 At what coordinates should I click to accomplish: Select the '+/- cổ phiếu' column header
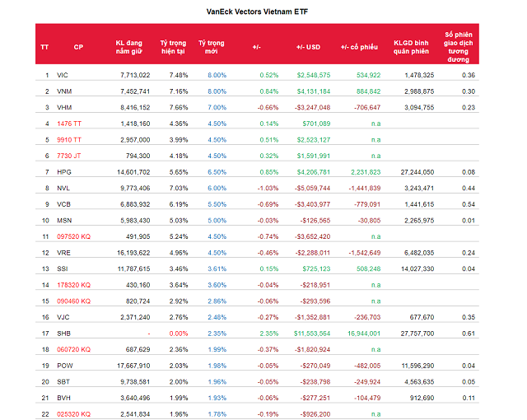(359, 47)
